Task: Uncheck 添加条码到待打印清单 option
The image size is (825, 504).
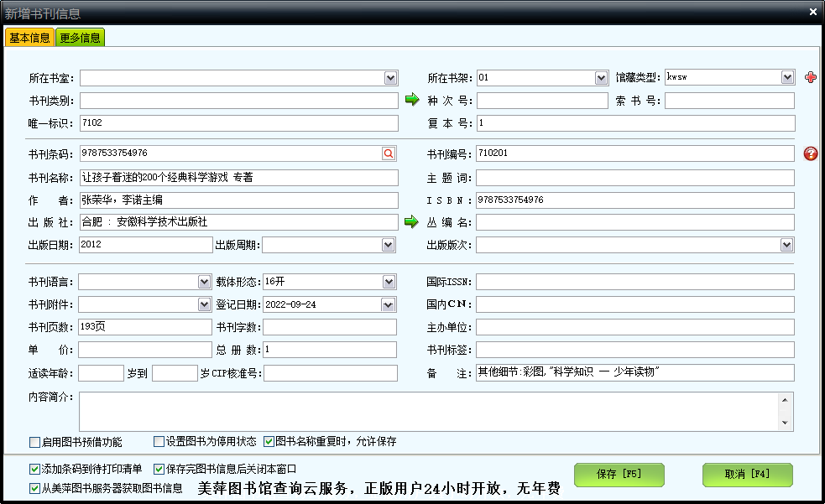Action: [x=35, y=470]
